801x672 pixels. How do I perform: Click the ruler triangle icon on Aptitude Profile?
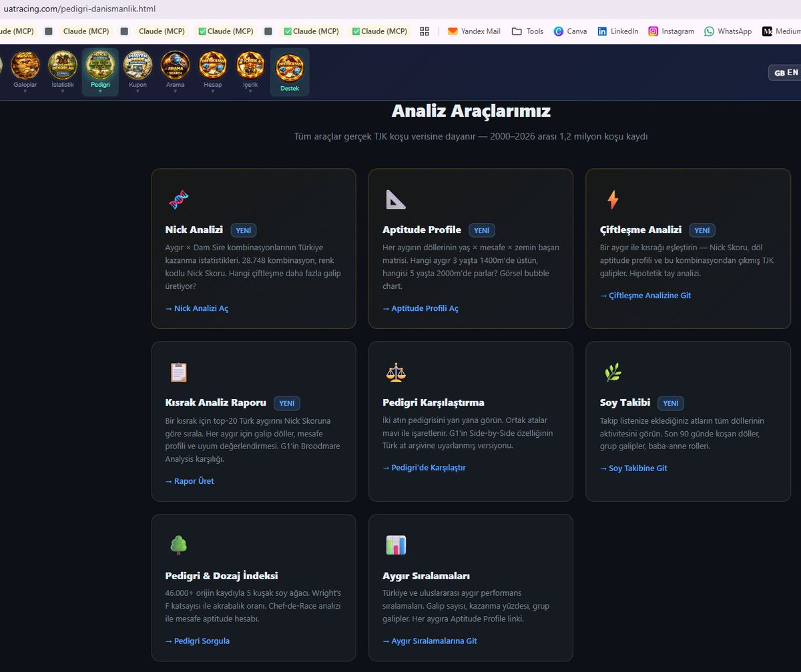click(x=395, y=199)
